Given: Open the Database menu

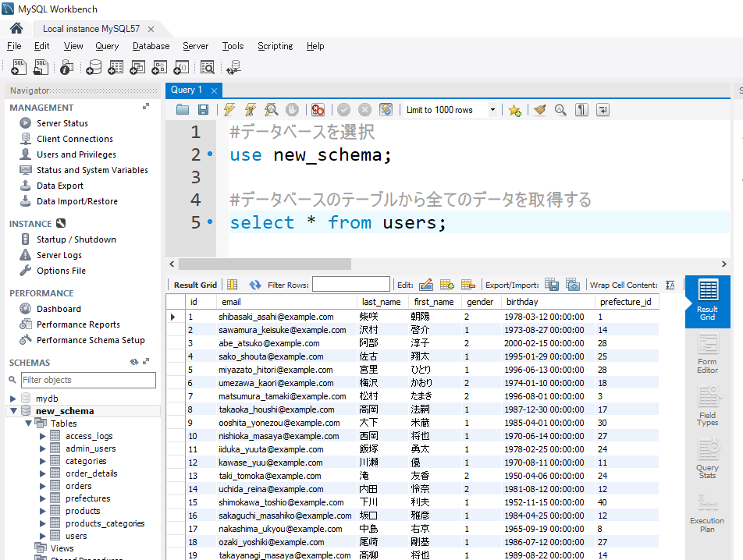Looking at the screenshot, I should coord(151,46).
